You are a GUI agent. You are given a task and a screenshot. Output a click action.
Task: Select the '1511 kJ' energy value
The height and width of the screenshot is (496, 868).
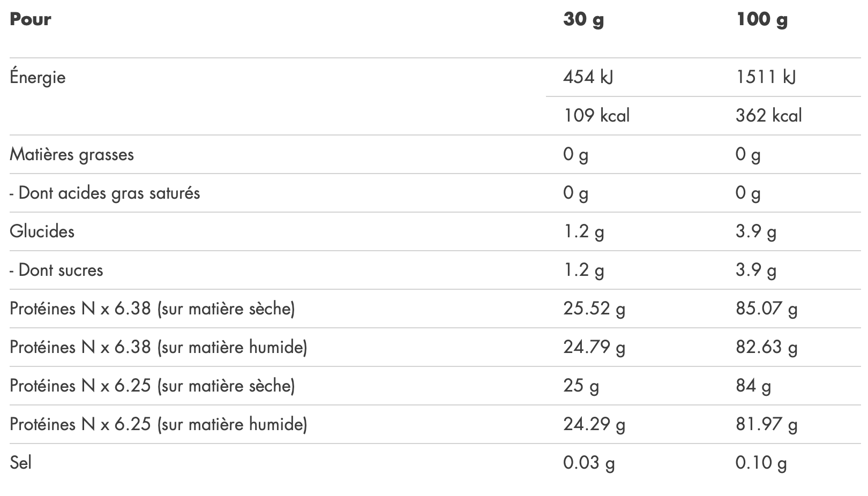tap(766, 77)
